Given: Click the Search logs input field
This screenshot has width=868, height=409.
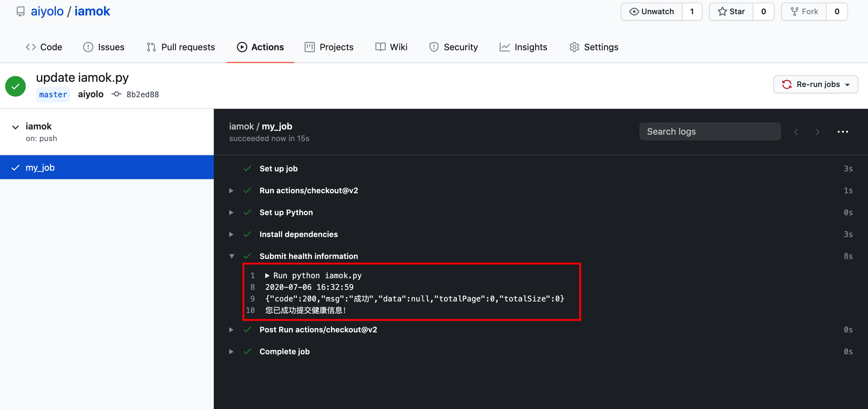Looking at the screenshot, I should click(710, 131).
